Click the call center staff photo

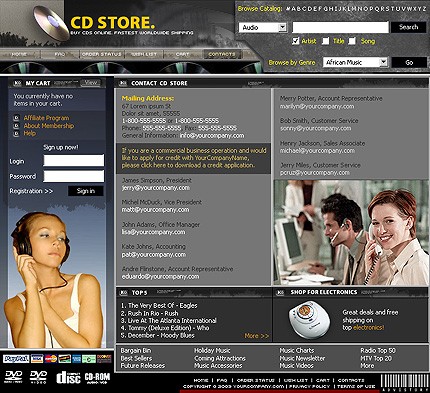click(x=351, y=232)
